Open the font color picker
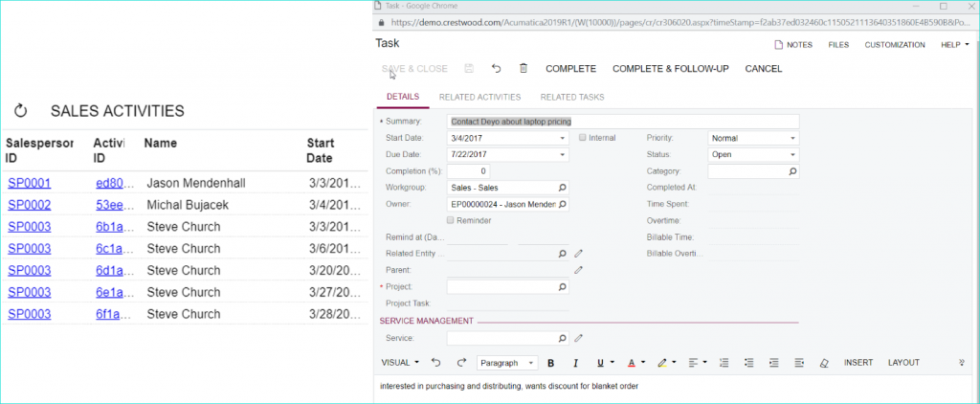Image resolution: width=980 pixels, height=404 pixels. point(635,363)
